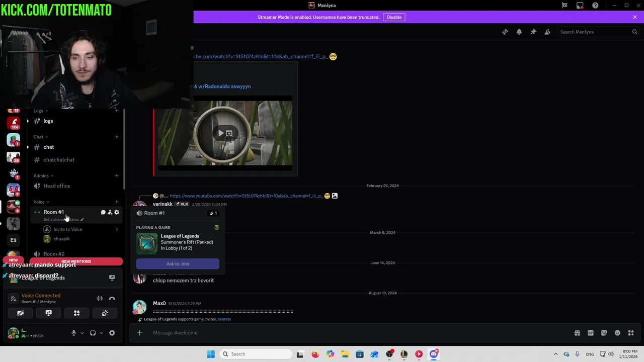Expand Invite to Voice arrow
Viewport: 644px width, 362px height.
coord(117,229)
